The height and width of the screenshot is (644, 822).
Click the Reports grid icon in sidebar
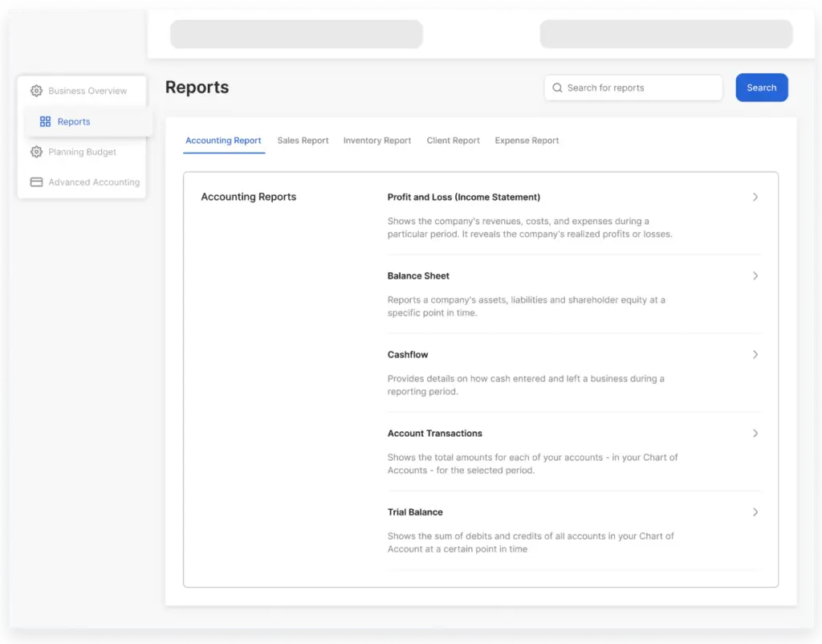point(45,122)
